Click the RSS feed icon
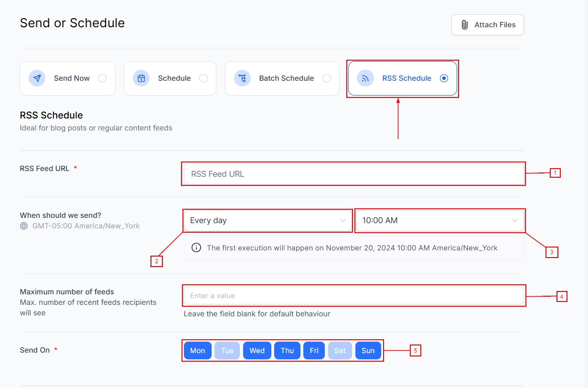 tap(365, 78)
